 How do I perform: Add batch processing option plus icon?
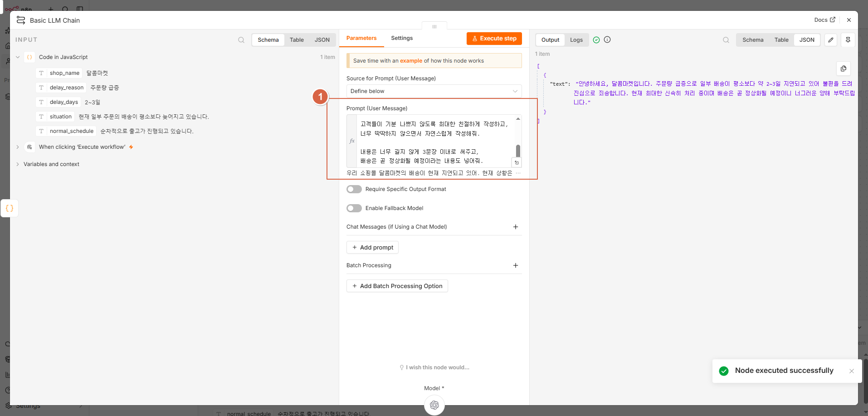516,265
